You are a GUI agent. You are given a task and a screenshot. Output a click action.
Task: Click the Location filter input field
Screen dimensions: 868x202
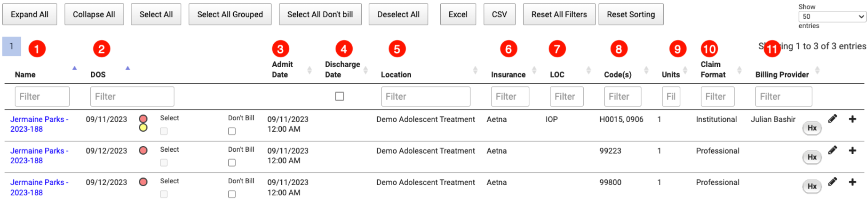[x=425, y=97]
